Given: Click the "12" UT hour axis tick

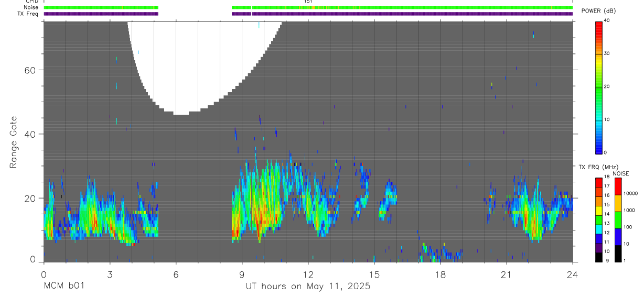Looking at the screenshot, I should pos(308,274).
